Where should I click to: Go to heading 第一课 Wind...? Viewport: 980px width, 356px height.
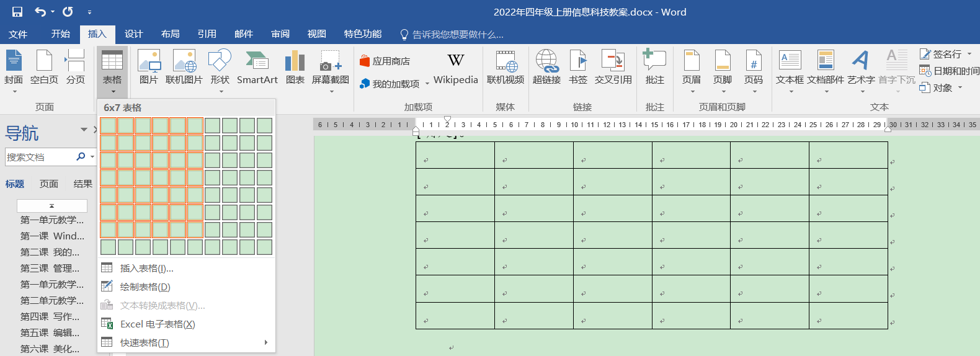[x=52, y=236]
